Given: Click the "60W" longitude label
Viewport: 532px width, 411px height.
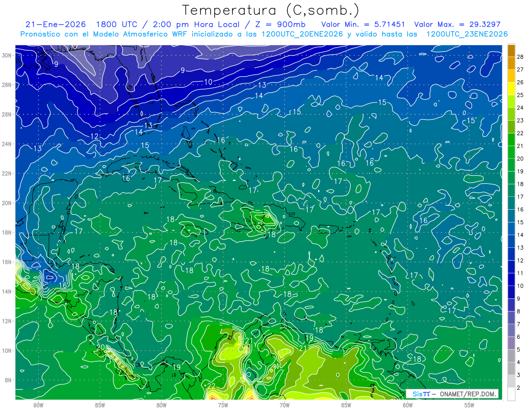Looking at the screenshot, I should pyautogui.click(x=408, y=405).
